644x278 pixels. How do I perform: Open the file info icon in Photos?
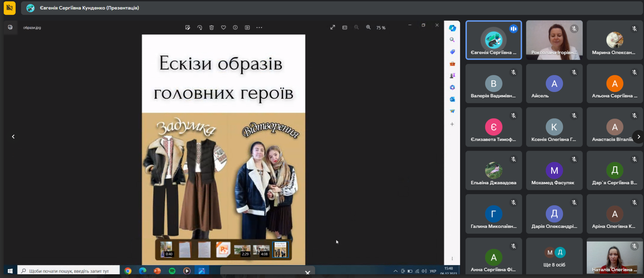point(235,27)
